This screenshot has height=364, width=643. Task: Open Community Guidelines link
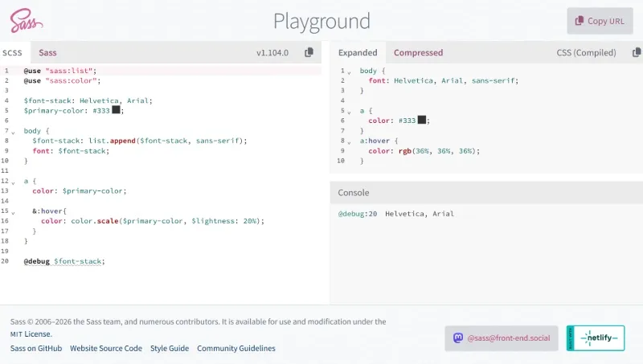236,349
